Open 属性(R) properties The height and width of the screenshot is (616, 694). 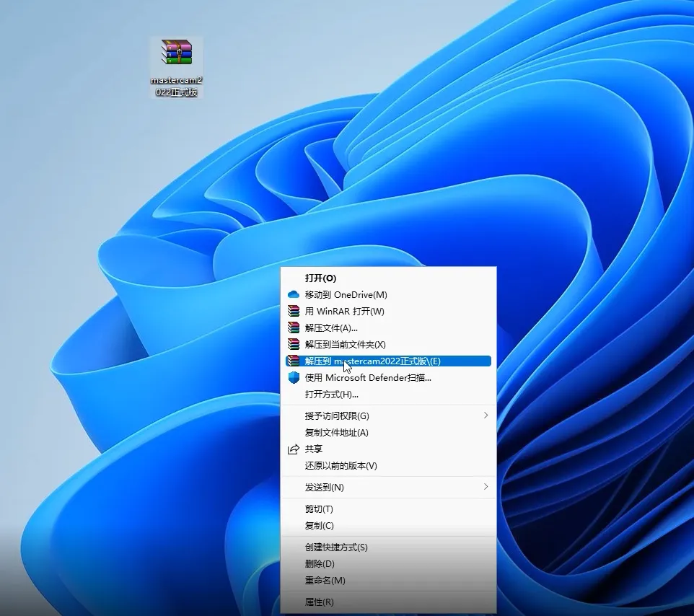tap(388, 602)
